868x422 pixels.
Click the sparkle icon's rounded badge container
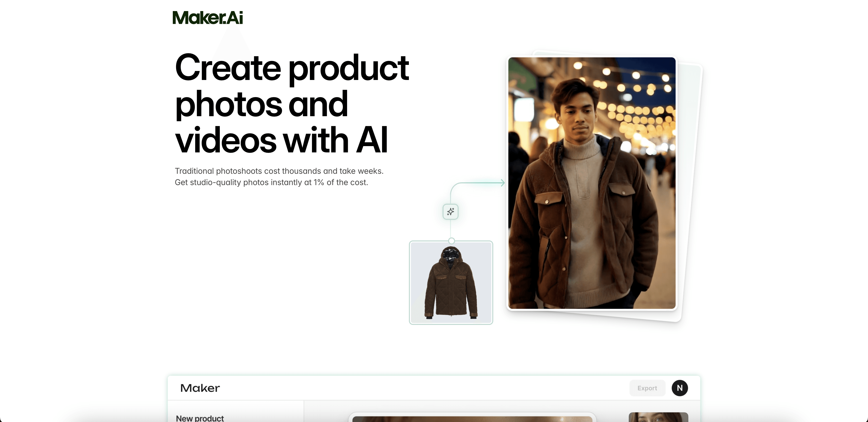tap(451, 212)
